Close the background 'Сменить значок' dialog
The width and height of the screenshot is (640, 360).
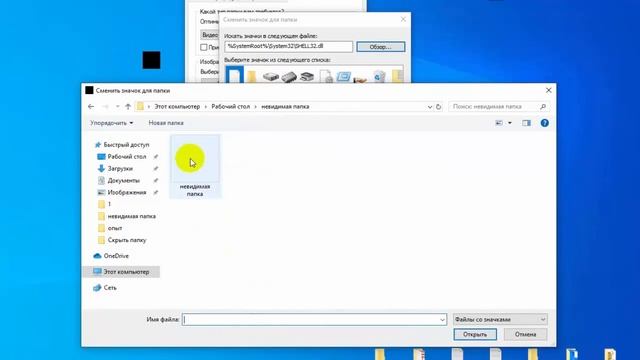[x=403, y=19]
